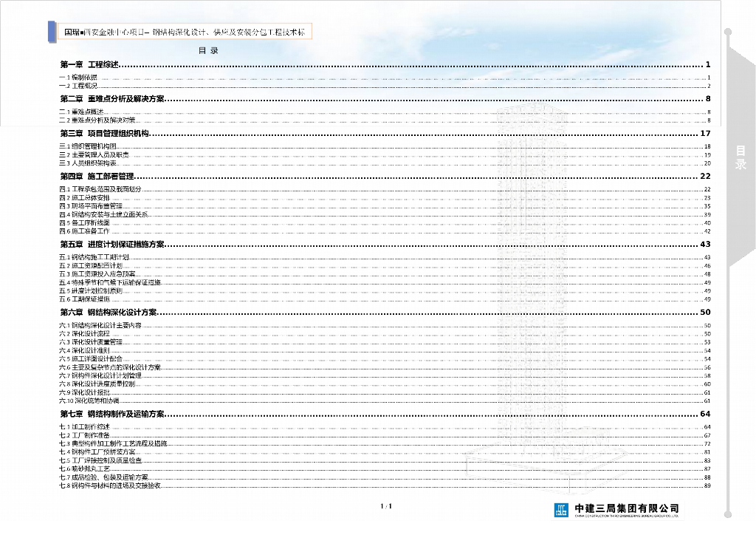Go to entry 四.2 施工总体安排

[385, 198]
